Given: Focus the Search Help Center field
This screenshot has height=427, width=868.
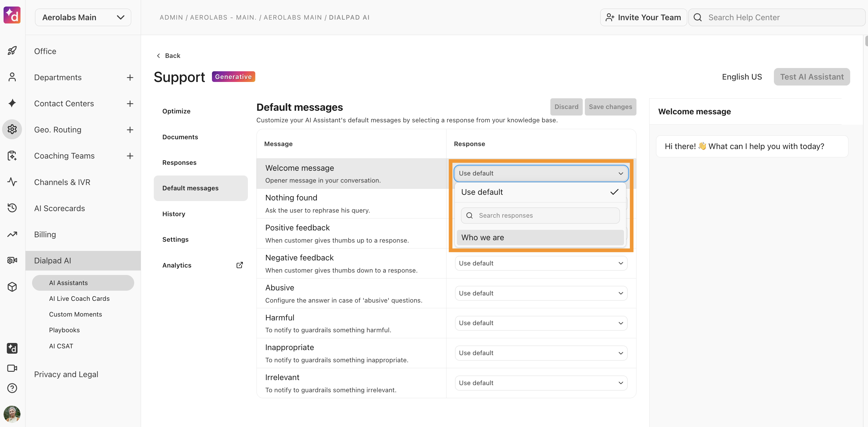Looking at the screenshot, I should tap(777, 18).
